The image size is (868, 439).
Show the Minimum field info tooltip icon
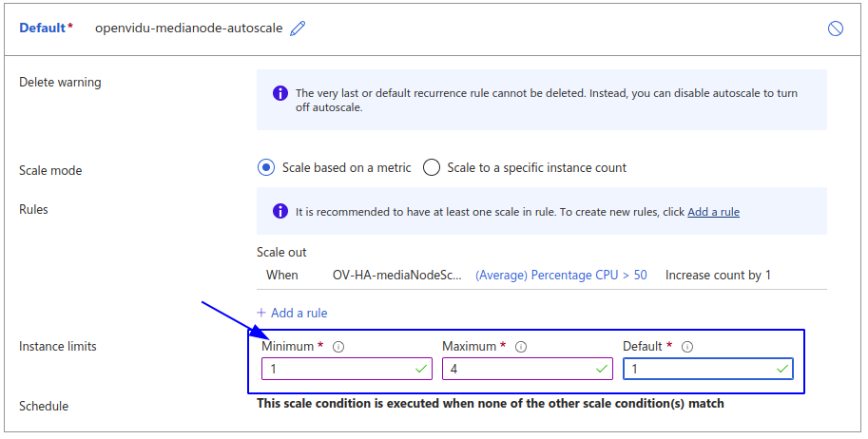(x=338, y=347)
